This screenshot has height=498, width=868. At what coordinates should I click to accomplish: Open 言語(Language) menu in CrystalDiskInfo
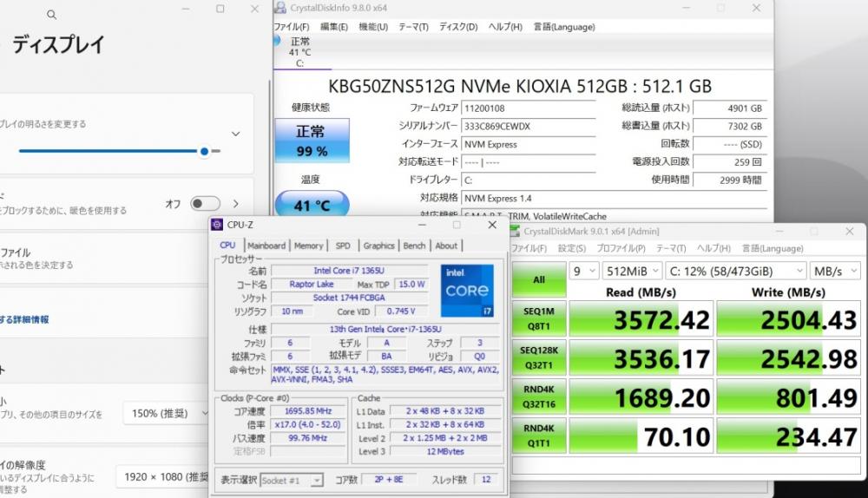(564, 27)
